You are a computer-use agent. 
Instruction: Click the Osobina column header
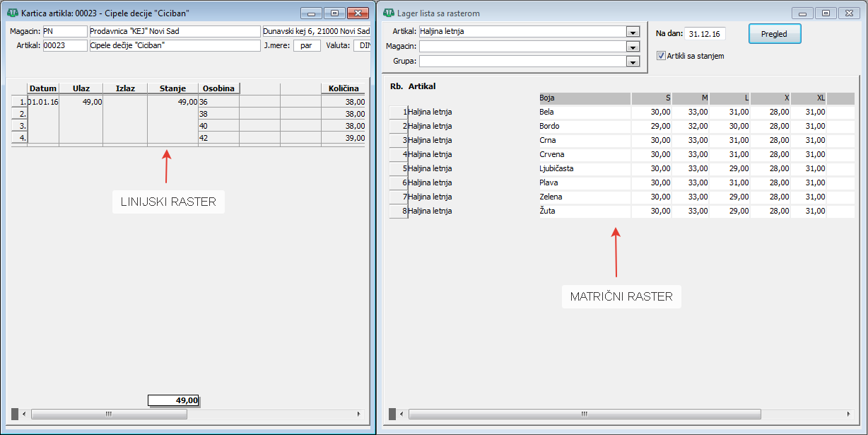point(218,88)
